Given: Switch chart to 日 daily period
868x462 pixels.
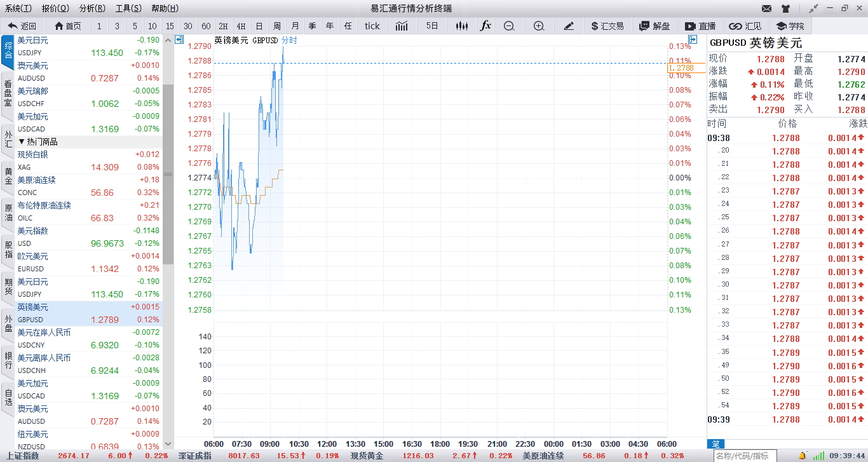Looking at the screenshot, I should [x=259, y=26].
